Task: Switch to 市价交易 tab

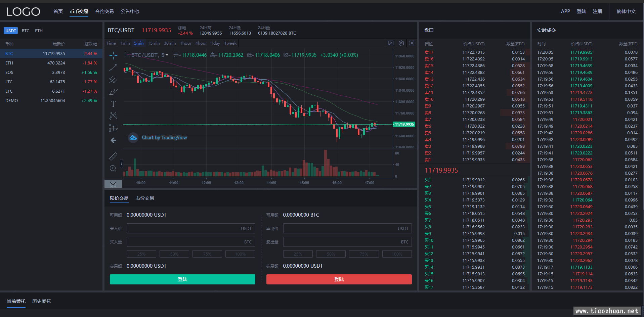Action: click(x=144, y=198)
